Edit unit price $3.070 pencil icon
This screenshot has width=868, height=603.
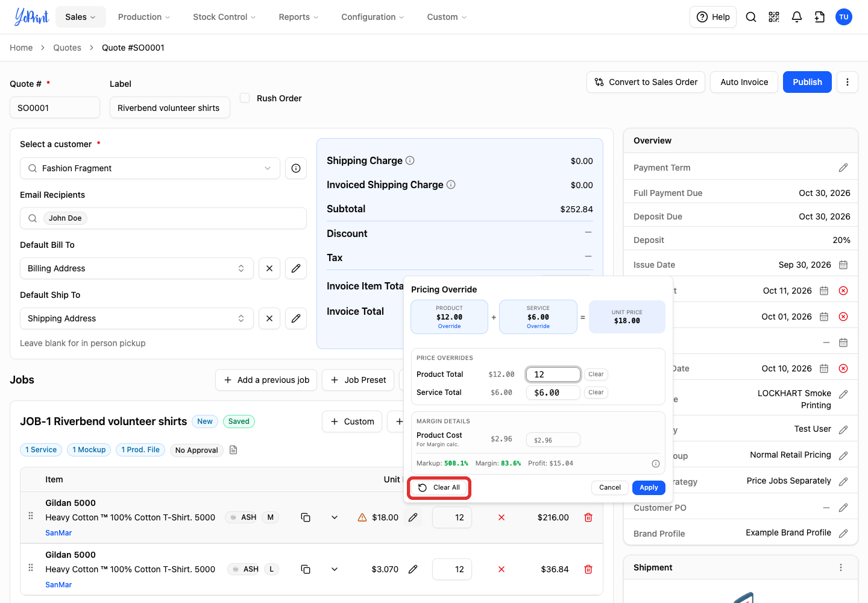tap(413, 569)
